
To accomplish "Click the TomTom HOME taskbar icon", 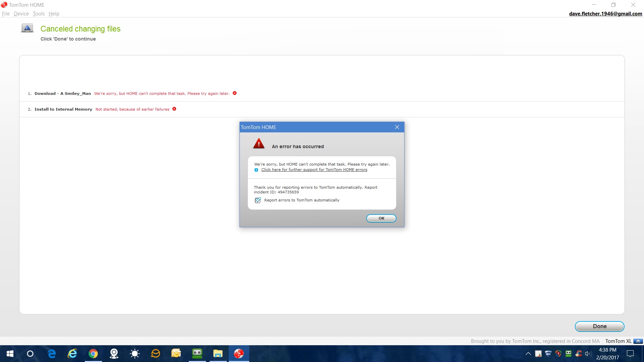I will (239, 354).
